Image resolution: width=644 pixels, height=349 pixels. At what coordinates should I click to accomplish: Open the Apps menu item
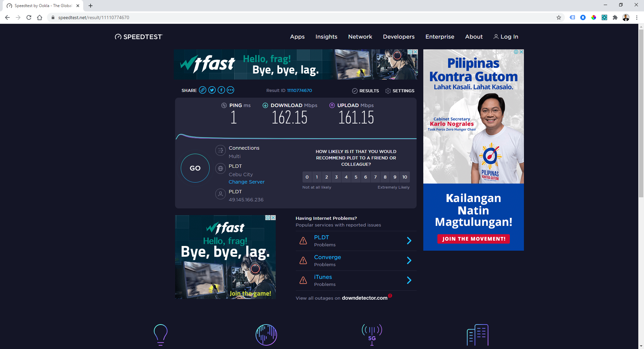tap(297, 37)
